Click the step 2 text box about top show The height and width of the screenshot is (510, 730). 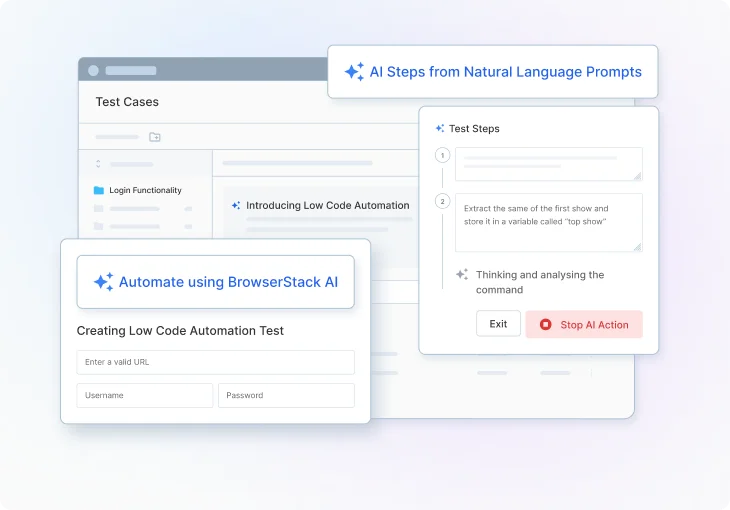[x=549, y=223]
